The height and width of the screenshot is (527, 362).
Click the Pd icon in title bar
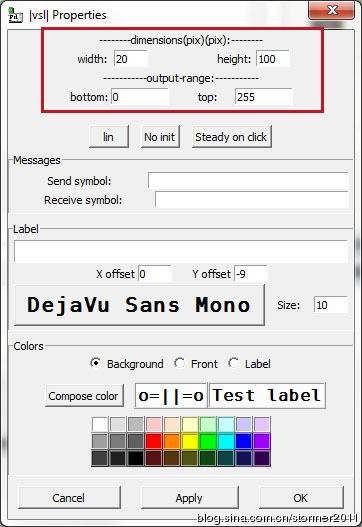click(15, 15)
